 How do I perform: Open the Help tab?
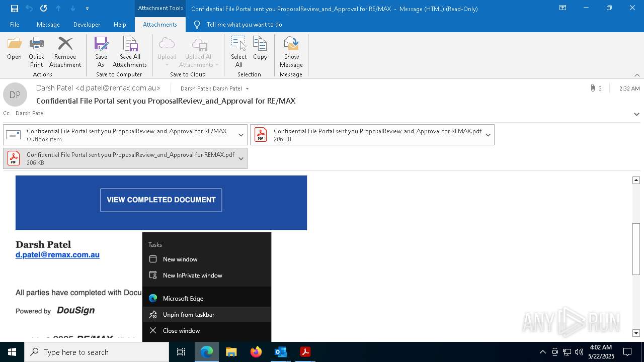pos(120,25)
